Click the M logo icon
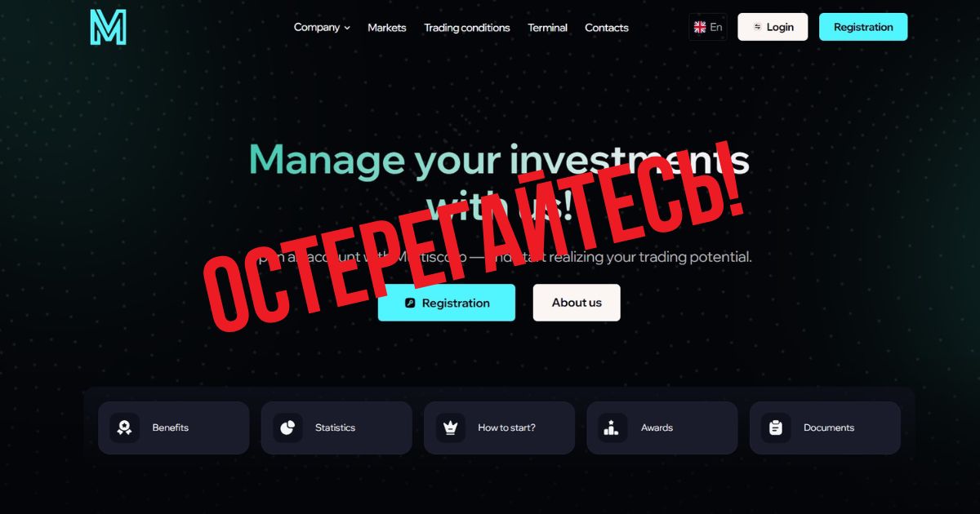Screen dimensions: 980x514 [x=108, y=27]
